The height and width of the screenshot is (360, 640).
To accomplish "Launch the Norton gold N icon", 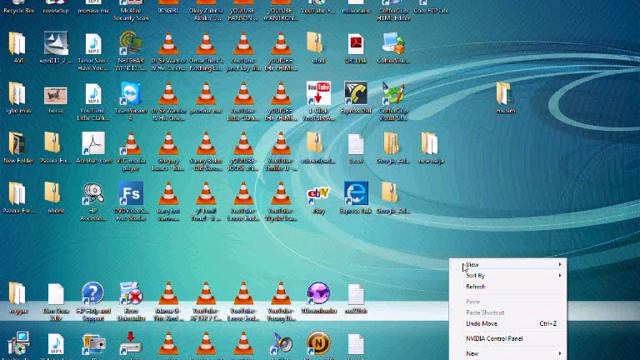I will pyautogui.click(x=318, y=343).
